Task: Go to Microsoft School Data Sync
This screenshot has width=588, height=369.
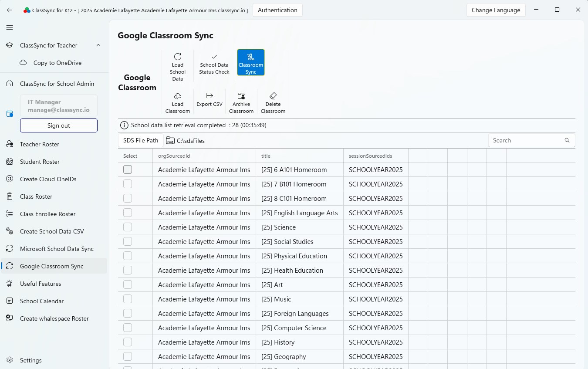Action: tap(57, 249)
